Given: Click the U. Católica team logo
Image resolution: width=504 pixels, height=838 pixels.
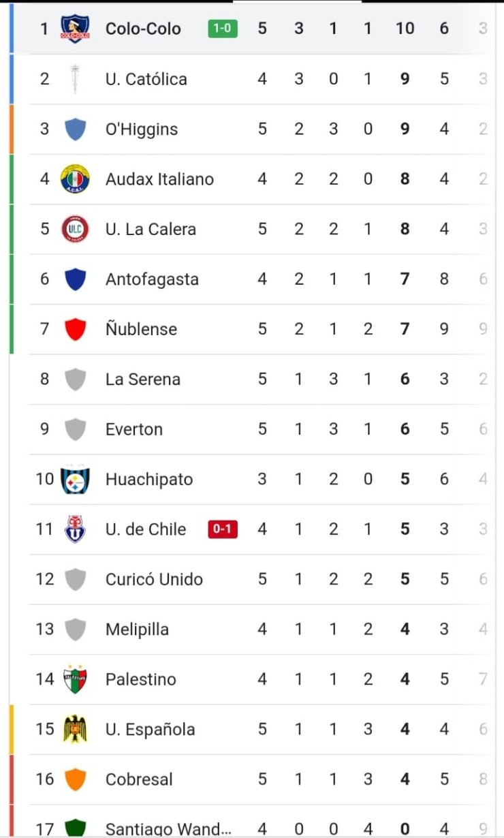Looking at the screenshot, I should click(x=75, y=79).
